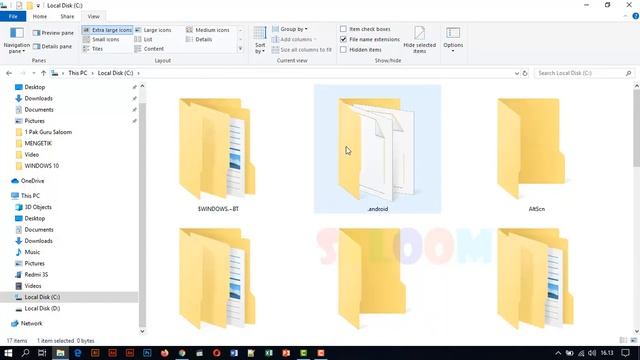Select the View ribbon tab
Viewport: 640px width, 360px height.
click(x=93, y=16)
